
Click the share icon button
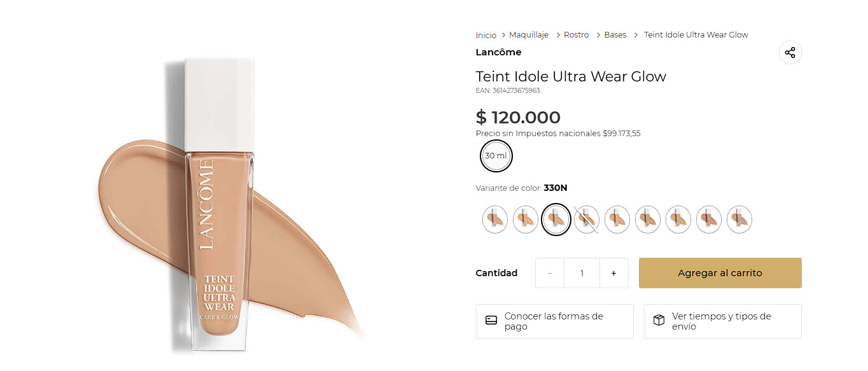(x=790, y=53)
